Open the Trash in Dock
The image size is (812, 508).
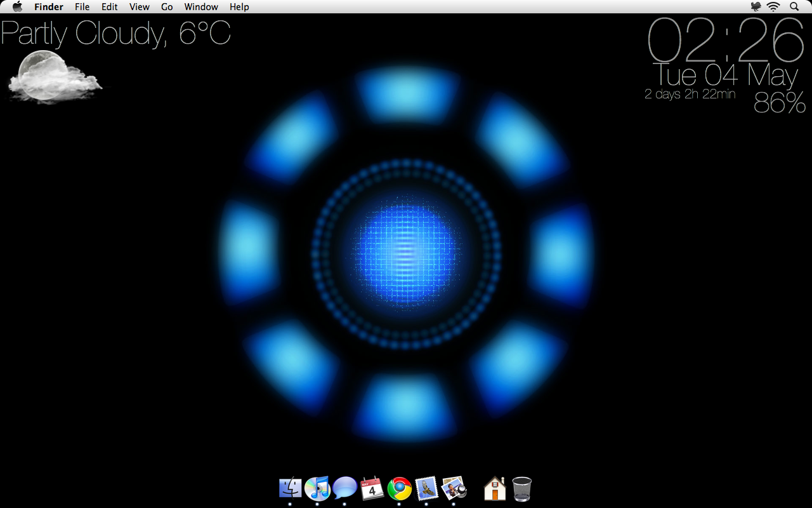(522, 489)
